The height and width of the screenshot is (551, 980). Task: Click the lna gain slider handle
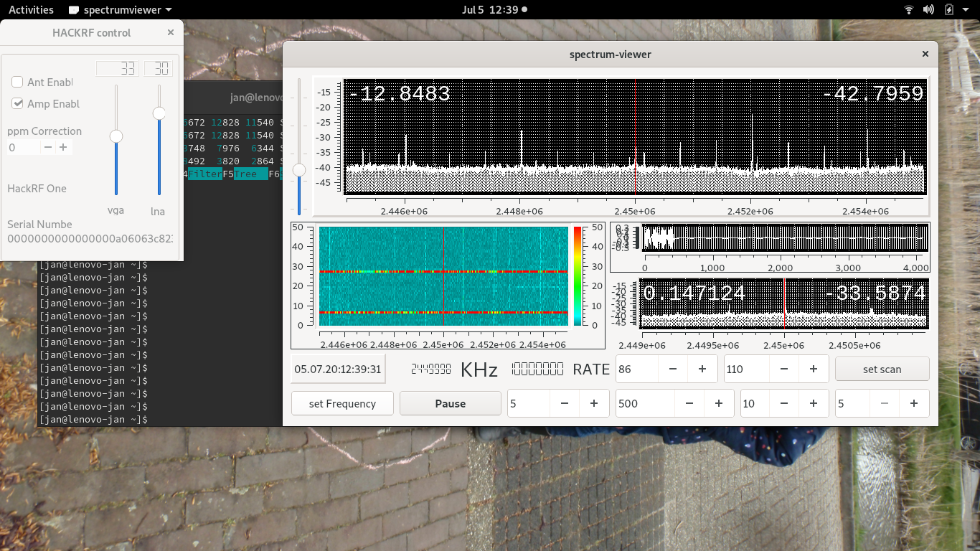(159, 113)
